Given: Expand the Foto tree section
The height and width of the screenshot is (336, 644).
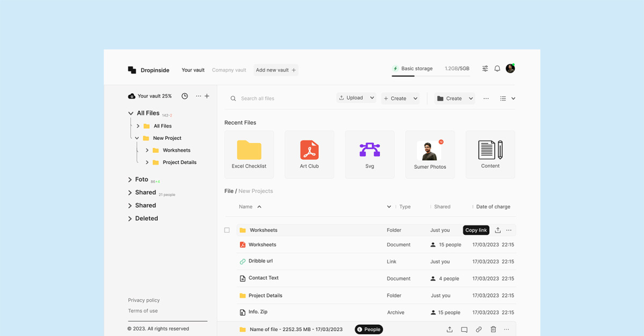Looking at the screenshot, I should coord(130,180).
